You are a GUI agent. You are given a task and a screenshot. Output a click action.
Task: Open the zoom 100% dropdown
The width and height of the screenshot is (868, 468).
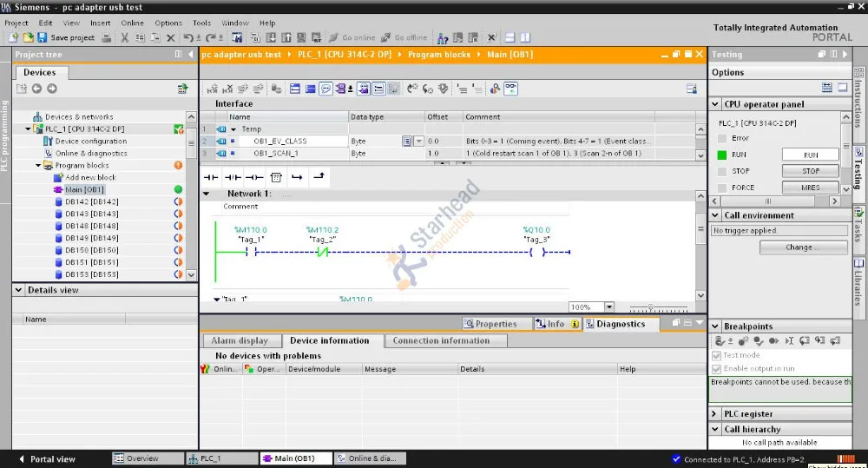(x=609, y=307)
